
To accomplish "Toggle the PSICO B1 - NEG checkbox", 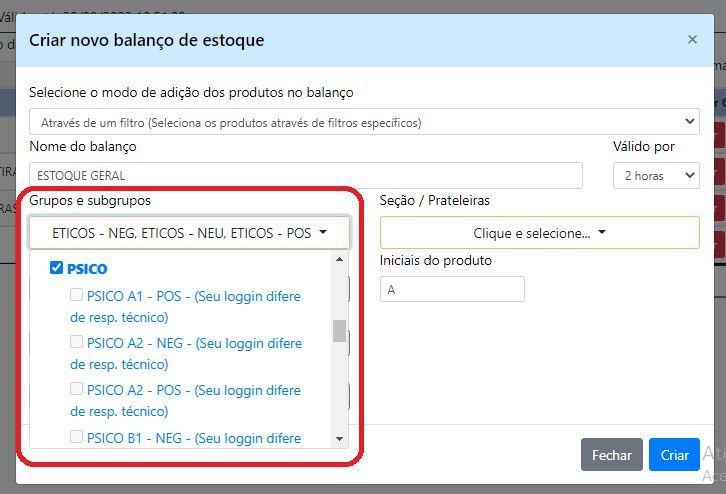I will point(77,436).
